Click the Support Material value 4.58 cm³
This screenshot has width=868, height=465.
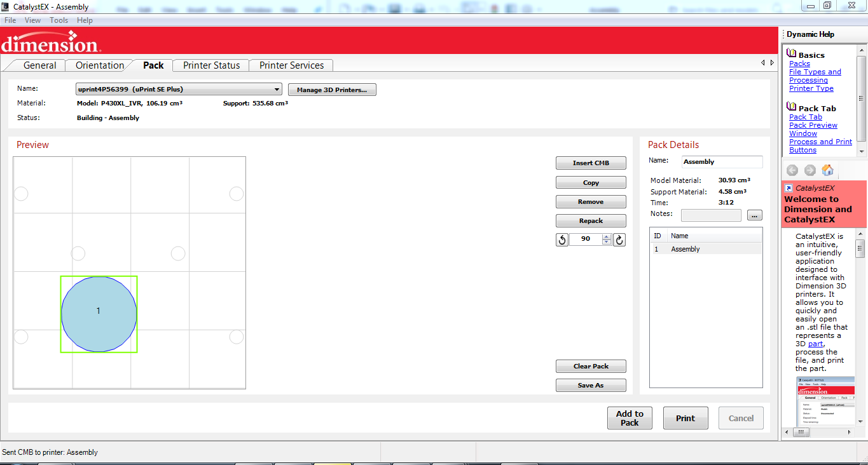coord(733,191)
